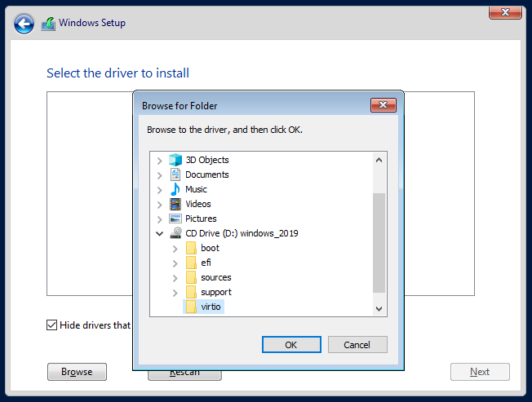
Task: Select the "Music" label
Action: (196, 189)
